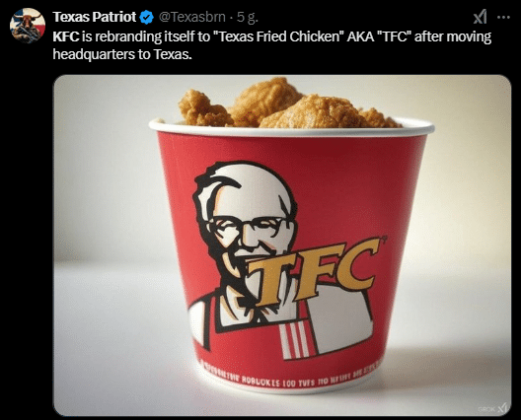Click the Grok watermark in image corner
Image resolution: width=521 pixels, height=420 pixels.
[x=492, y=408]
